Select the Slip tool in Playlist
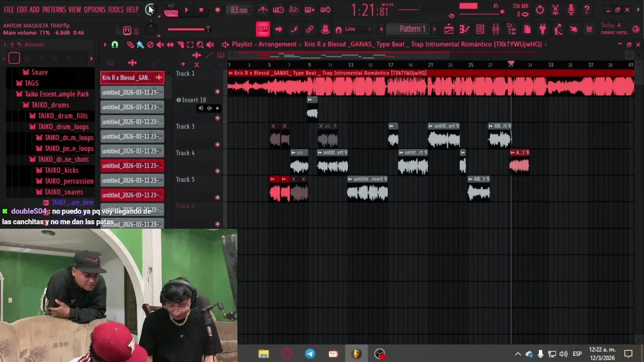644x362 pixels. (170, 45)
